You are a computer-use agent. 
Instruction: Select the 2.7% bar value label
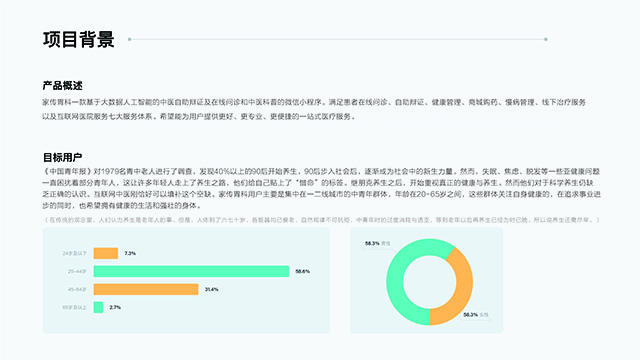pyautogui.click(x=115, y=307)
